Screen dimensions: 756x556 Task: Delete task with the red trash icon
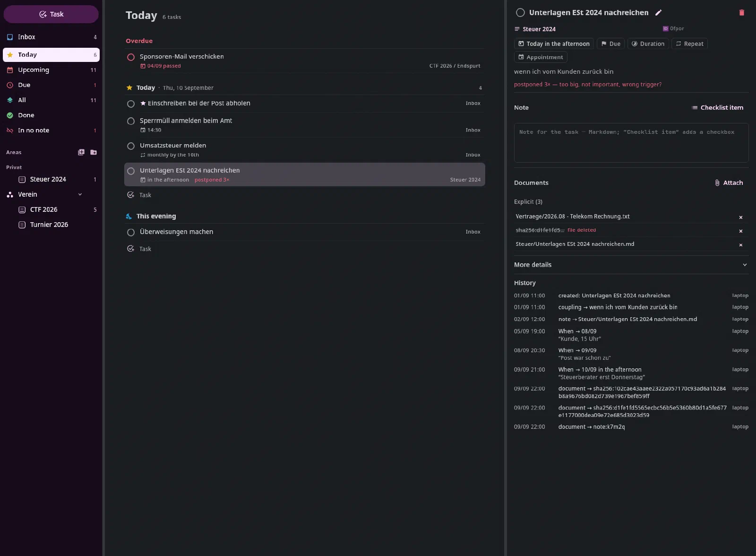[x=741, y=13]
